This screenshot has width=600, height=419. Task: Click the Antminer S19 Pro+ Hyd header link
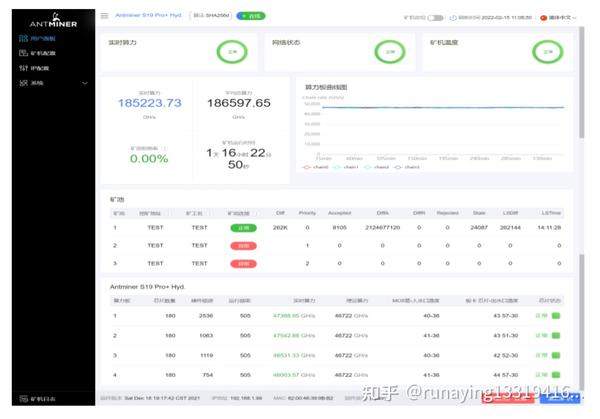pos(148,15)
